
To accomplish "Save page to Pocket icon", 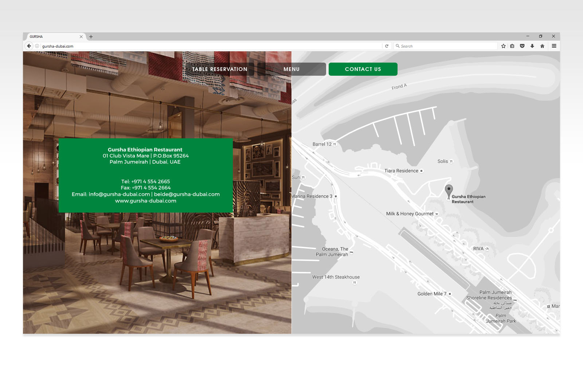I will pyautogui.click(x=522, y=46).
